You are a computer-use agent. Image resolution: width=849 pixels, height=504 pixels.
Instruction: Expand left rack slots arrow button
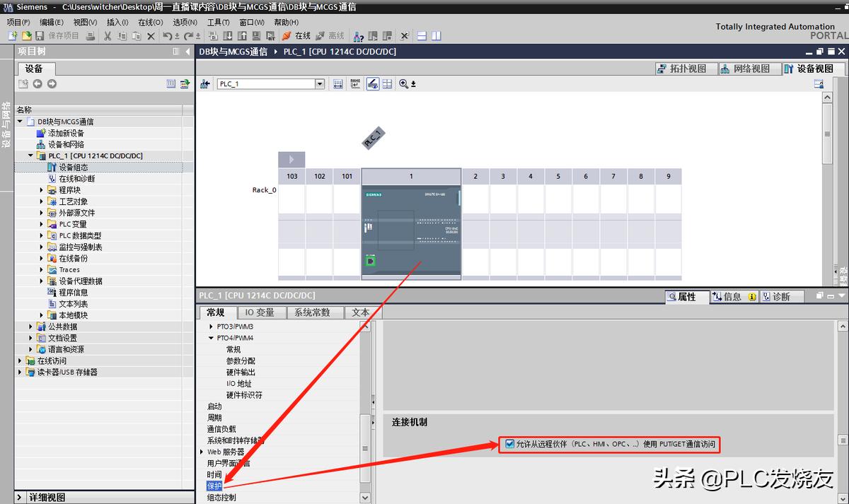click(291, 159)
